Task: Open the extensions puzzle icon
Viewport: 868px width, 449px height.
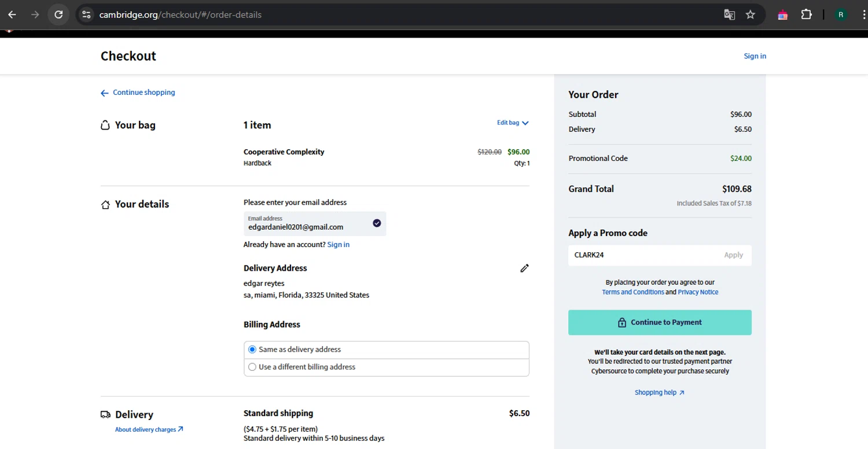Action: 806,14
